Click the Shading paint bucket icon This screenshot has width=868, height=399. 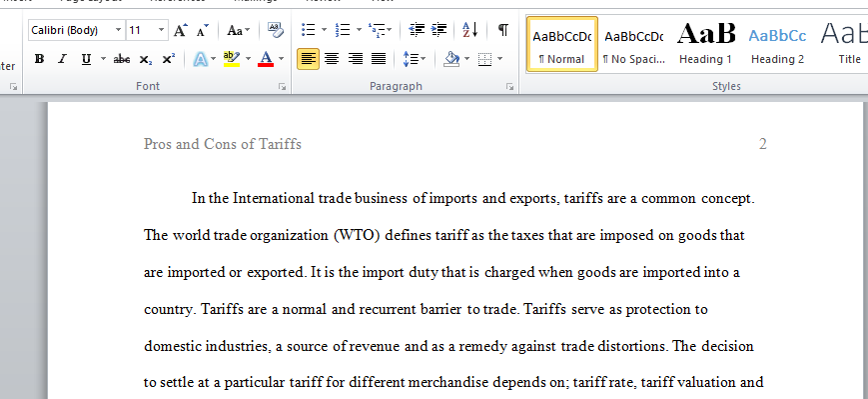451,59
